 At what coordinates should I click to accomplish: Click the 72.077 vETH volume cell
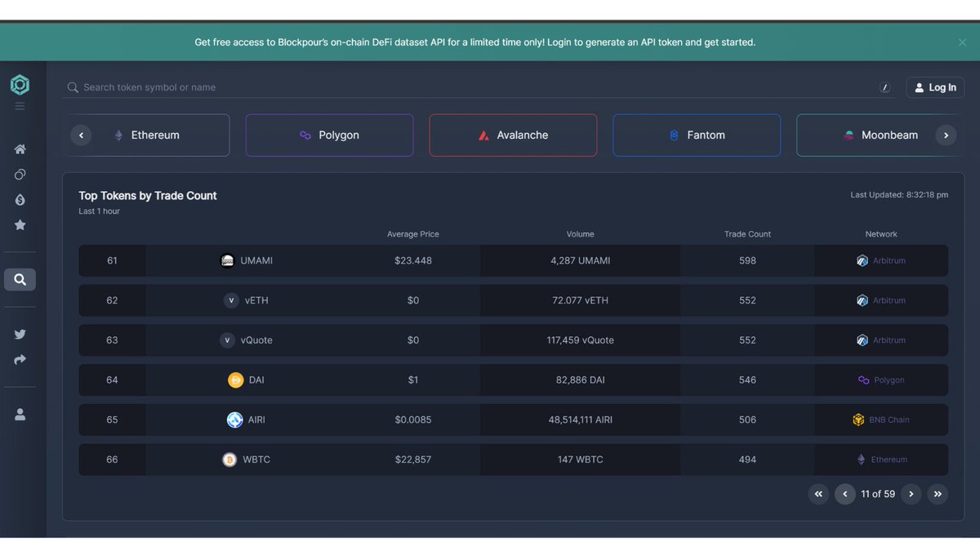coord(580,300)
